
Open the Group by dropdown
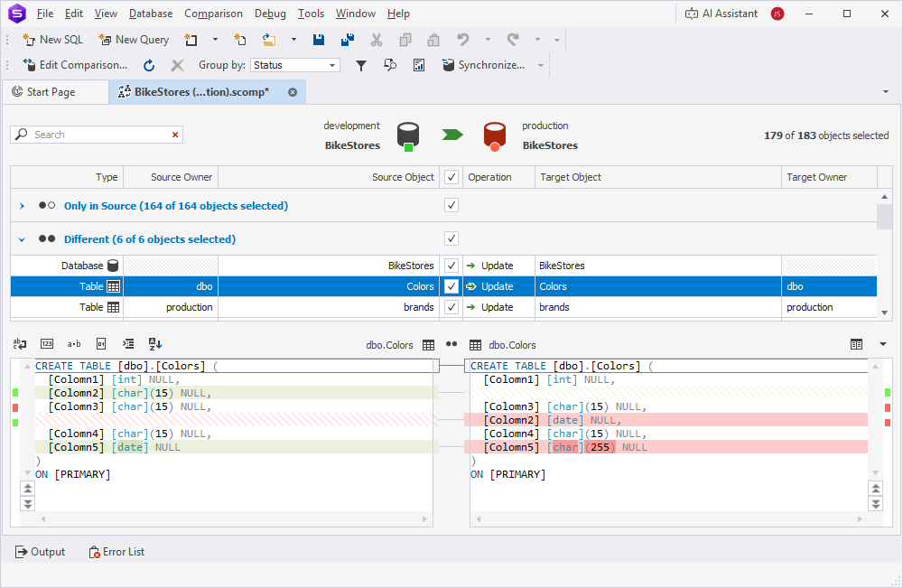pos(331,64)
